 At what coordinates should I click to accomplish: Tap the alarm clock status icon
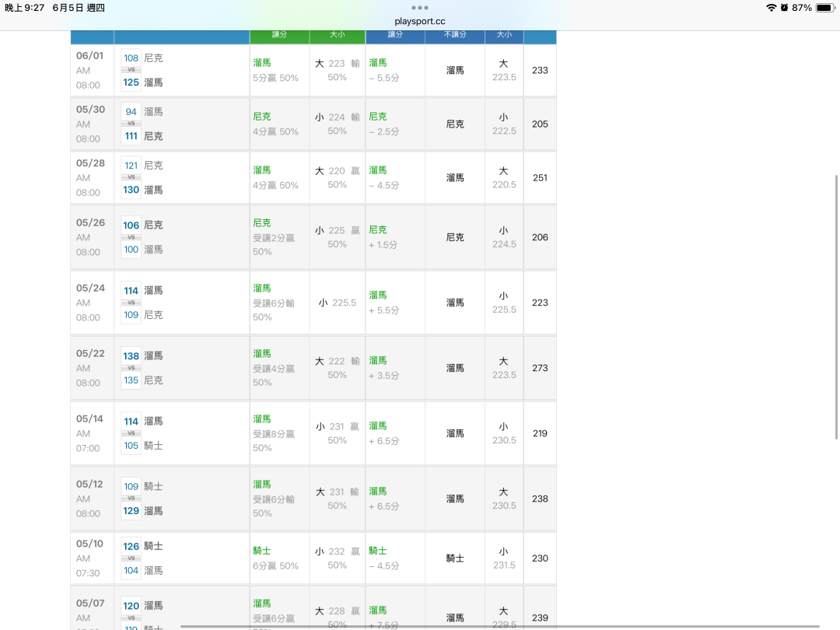pyautogui.click(x=784, y=8)
